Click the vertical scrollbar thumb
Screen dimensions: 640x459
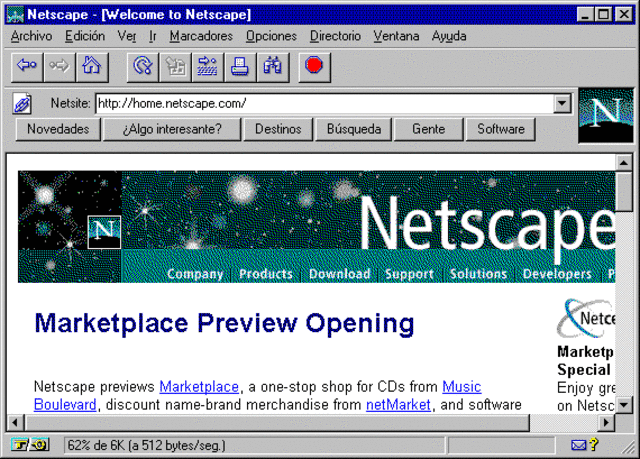(624, 191)
